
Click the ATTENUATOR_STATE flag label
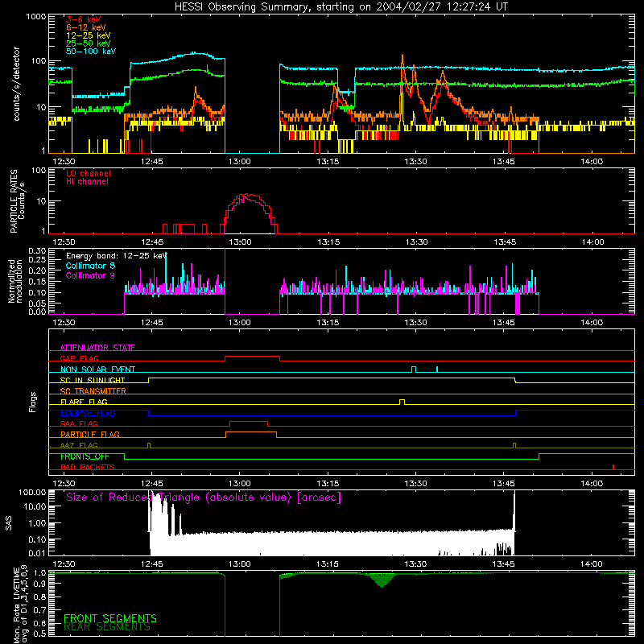point(97,348)
